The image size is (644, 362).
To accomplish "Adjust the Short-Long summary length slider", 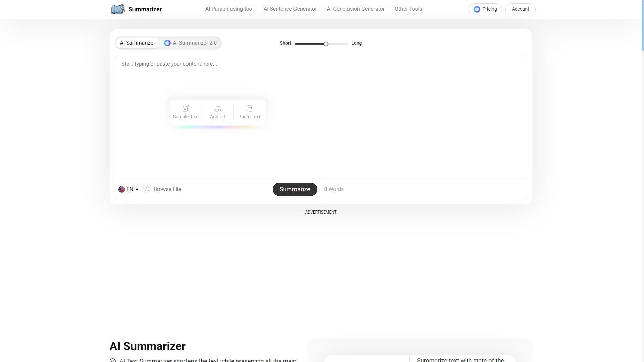I will tap(326, 44).
